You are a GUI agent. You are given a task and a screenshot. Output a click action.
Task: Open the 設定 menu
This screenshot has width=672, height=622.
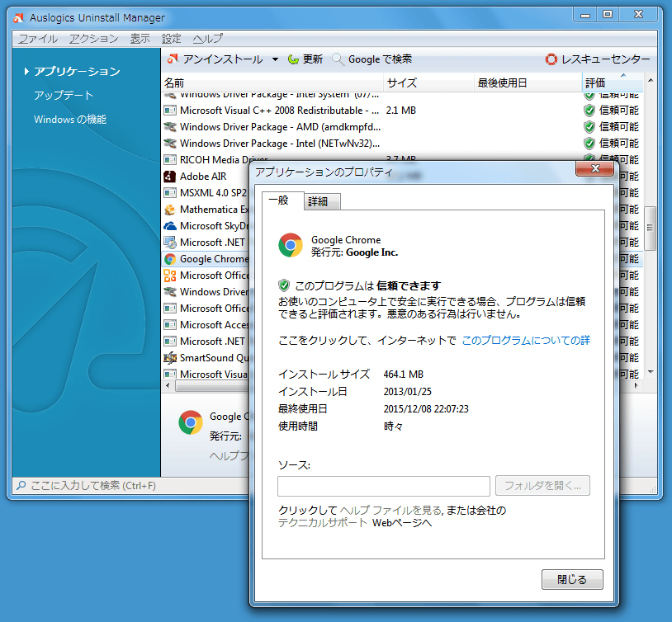pyautogui.click(x=172, y=39)
